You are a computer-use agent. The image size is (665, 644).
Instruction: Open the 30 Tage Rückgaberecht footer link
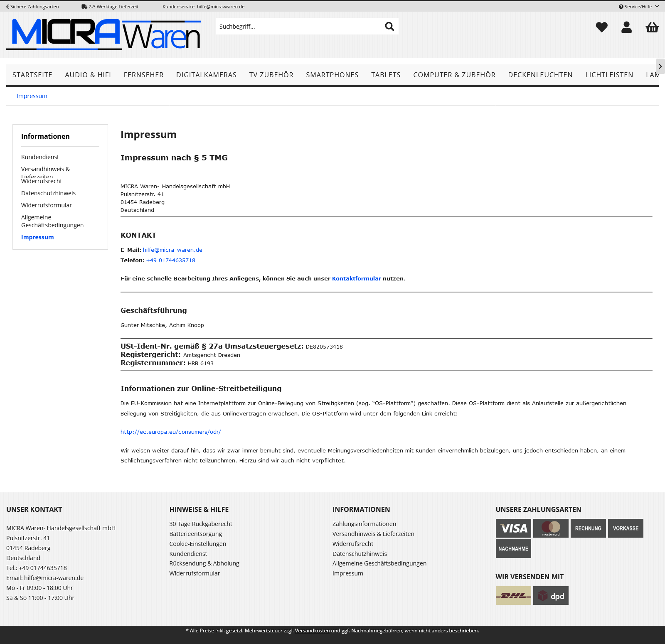tap(201, 524)
